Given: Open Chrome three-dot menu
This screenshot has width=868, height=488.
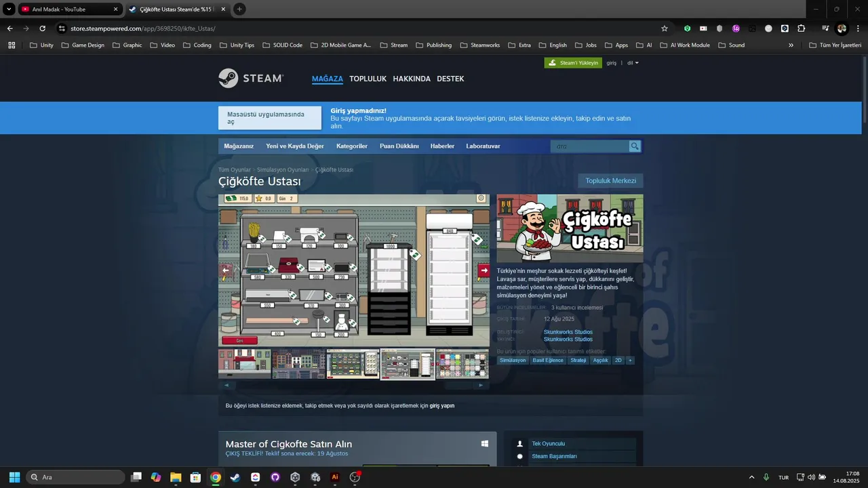Looking at the screenshot, I should click(x=858, y=28).
